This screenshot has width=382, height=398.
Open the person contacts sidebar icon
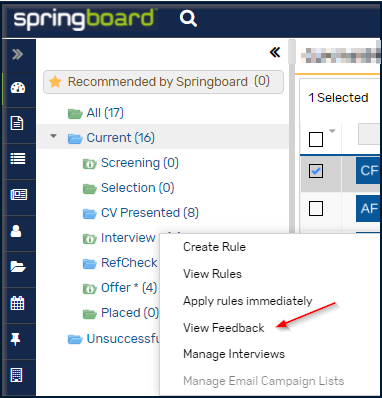(16, 231)
